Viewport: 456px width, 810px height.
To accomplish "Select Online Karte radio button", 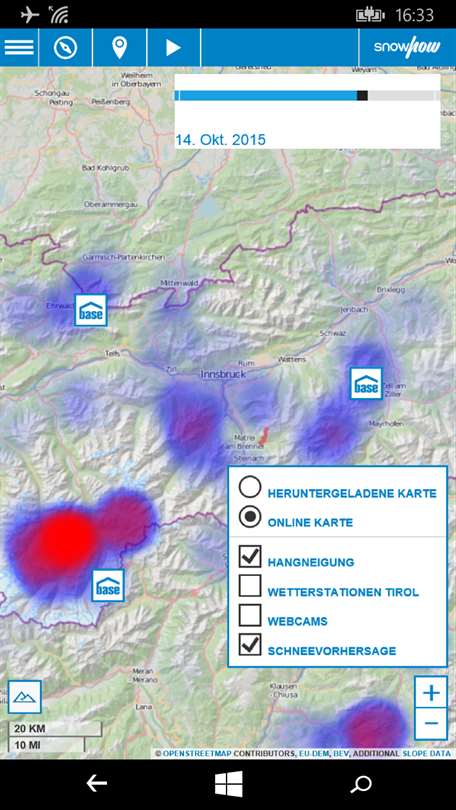I will click(x=249, y=517).
